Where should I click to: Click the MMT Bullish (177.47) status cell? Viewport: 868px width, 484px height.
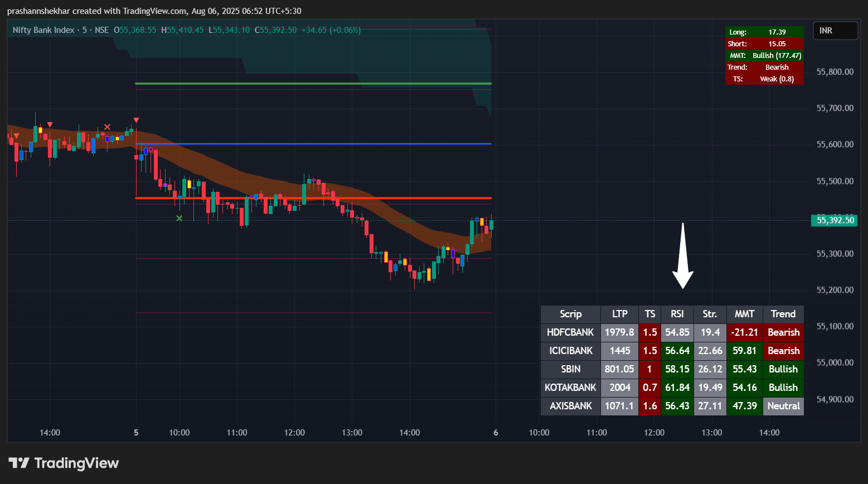tap(776, 56)
